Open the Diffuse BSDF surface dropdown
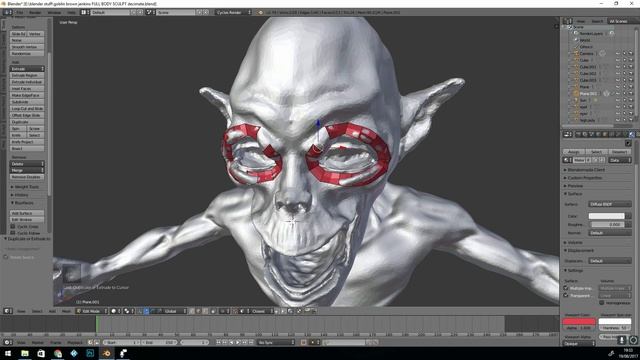 [x=610, y=204]
